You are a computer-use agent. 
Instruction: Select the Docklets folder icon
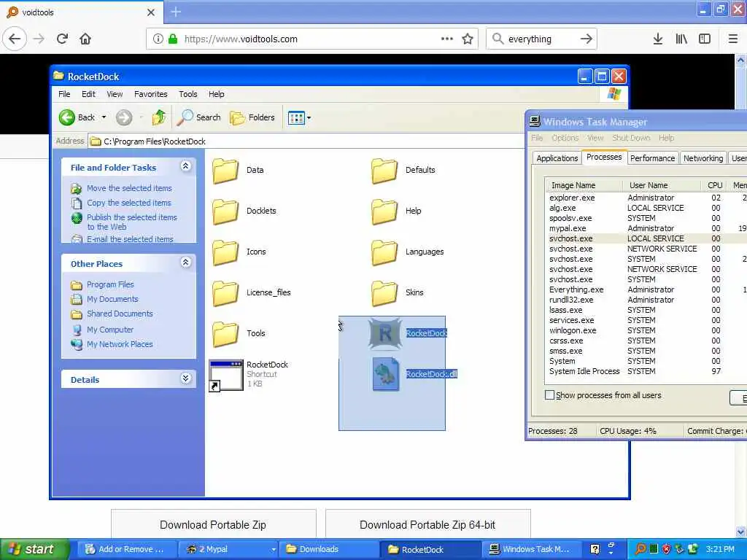click(x=225, y=211)
